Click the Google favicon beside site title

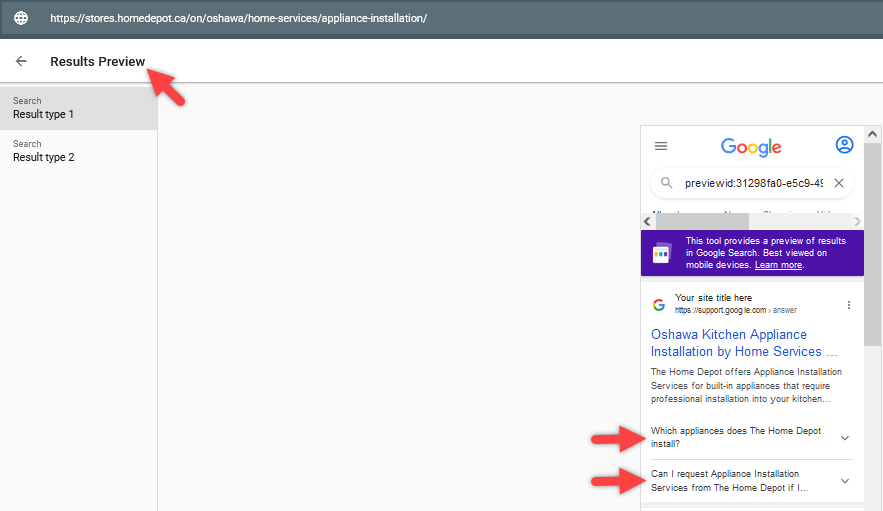point(659,305)
